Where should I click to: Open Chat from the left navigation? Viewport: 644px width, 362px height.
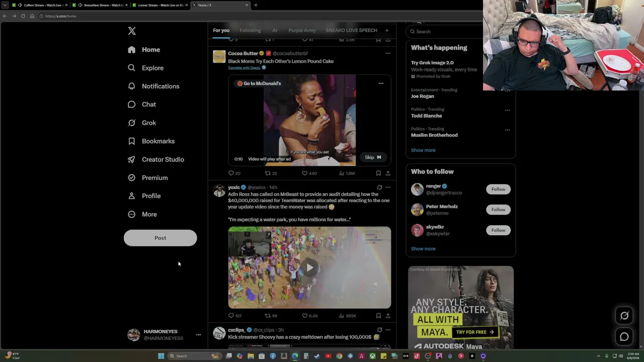[142, 105]
